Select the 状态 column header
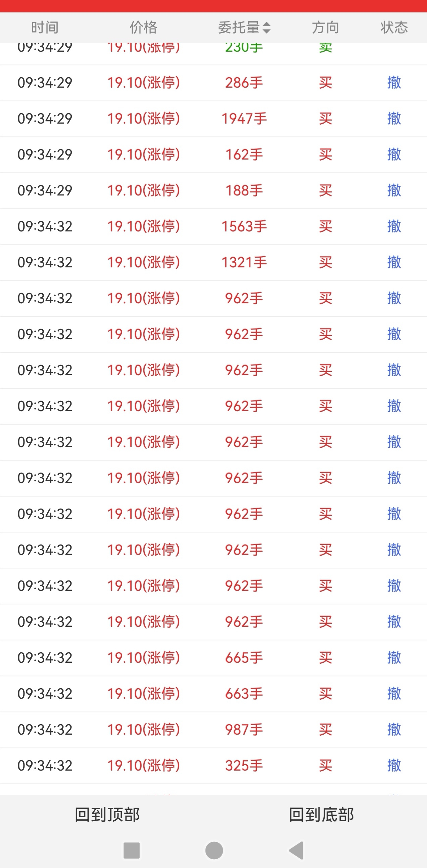The image size is (427, 868). click(x=394, y=28)
